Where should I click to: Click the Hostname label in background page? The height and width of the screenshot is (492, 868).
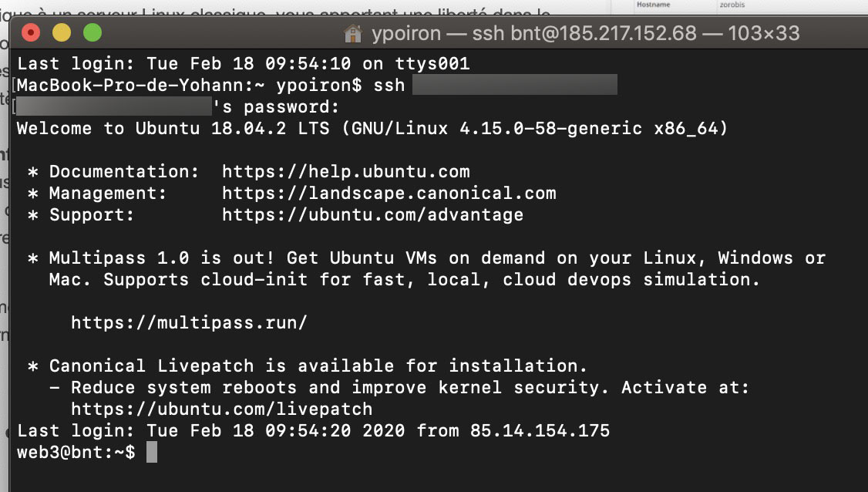pyautogui.click(x=653, y=5)
